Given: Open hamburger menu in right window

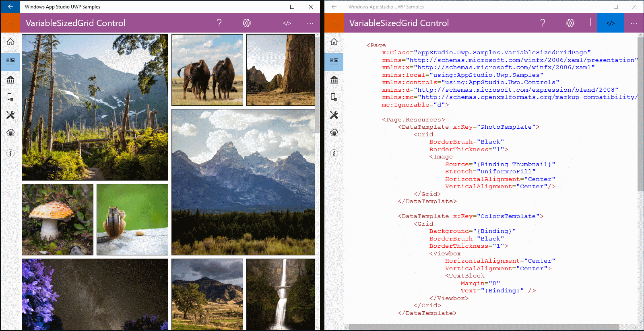Looking at the screenshot, I should 334,23.
